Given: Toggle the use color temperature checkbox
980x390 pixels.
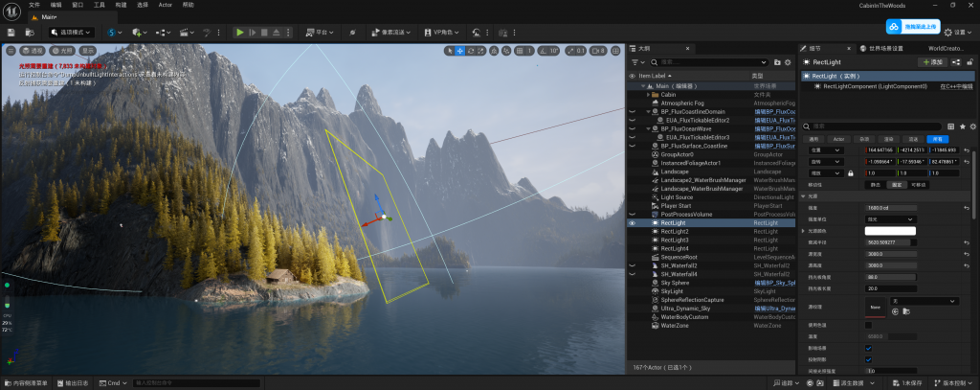Looking at the screenshot, I should coord(869,325).
